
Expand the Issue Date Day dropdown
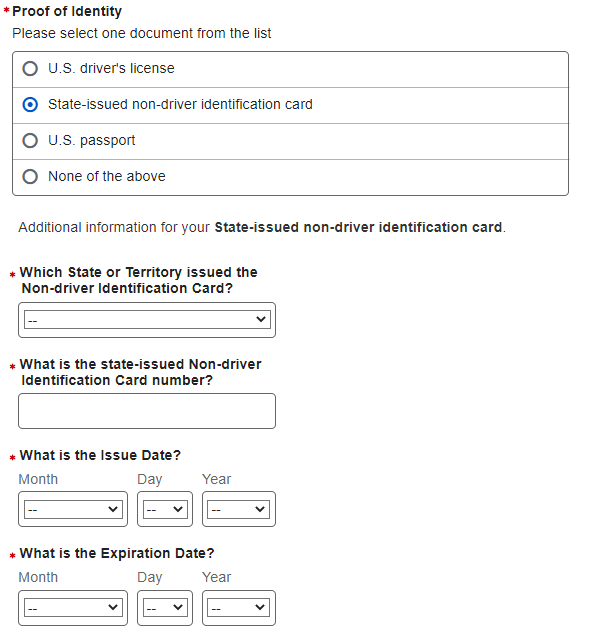coord(164,509)
